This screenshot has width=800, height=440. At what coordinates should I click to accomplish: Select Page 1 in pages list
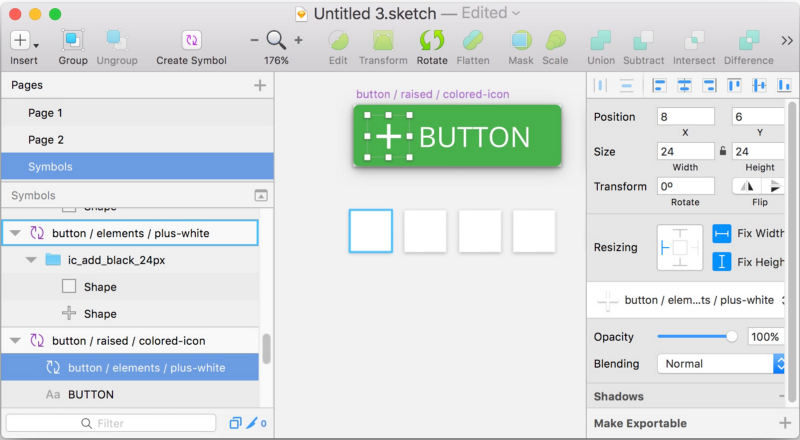click(46, 113)
